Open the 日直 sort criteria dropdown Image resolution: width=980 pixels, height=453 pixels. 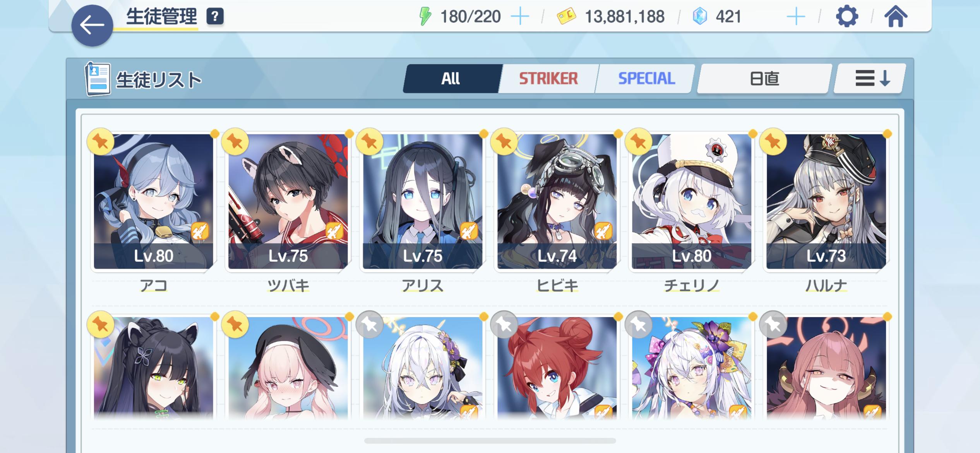point(764,79)
